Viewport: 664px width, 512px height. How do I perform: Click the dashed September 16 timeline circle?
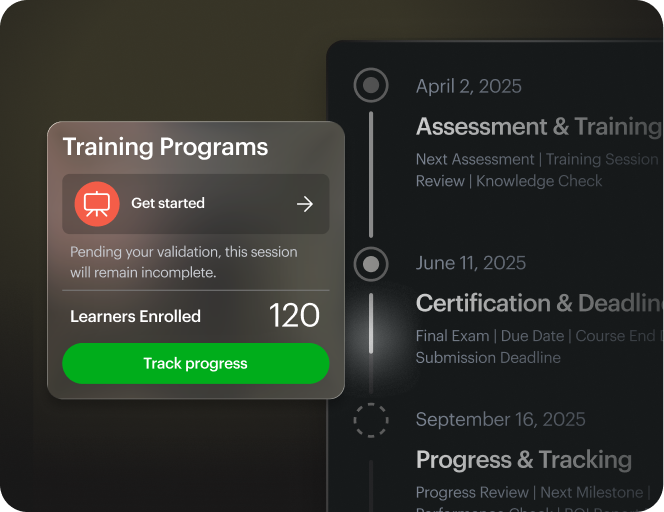[371, 420]
